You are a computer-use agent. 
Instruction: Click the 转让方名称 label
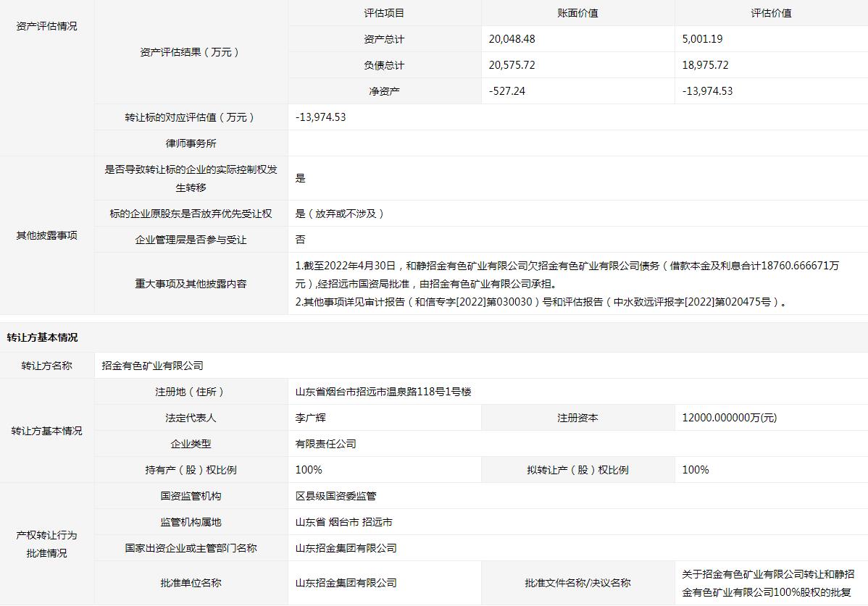46,366
